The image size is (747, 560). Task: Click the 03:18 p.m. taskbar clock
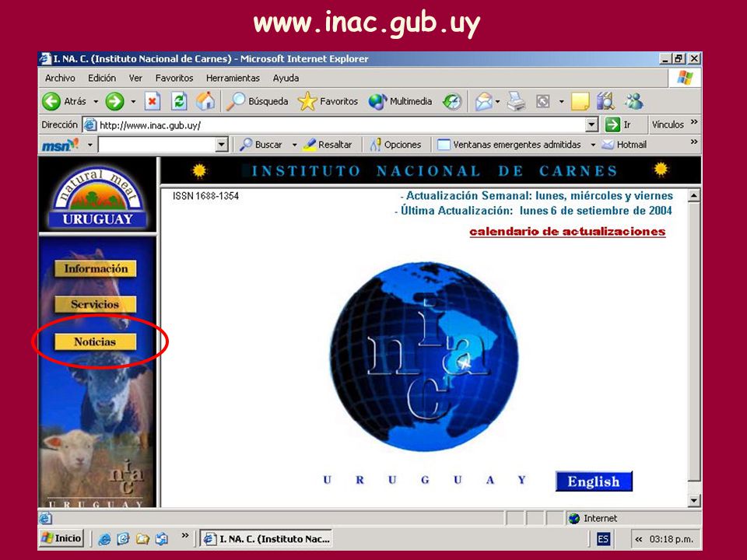[x=671, y=540]
